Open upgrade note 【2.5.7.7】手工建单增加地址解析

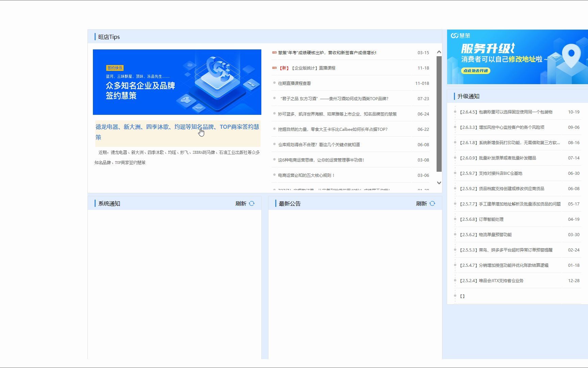click(510, 204)
